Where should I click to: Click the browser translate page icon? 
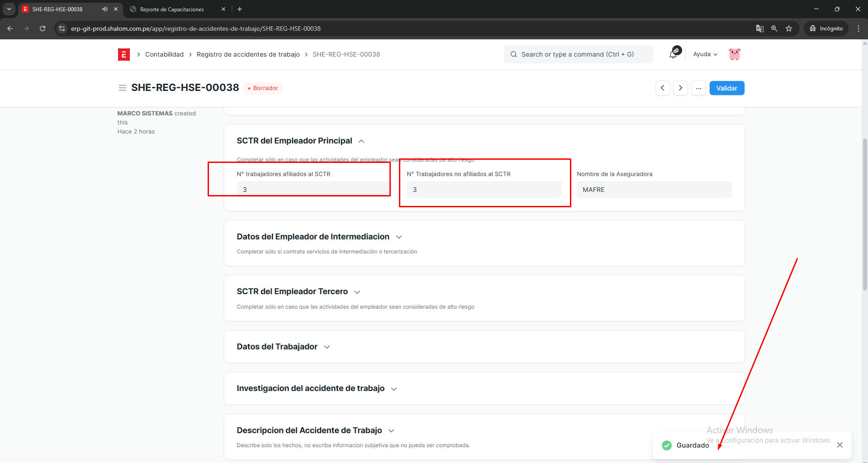click(x=760, y=29)
